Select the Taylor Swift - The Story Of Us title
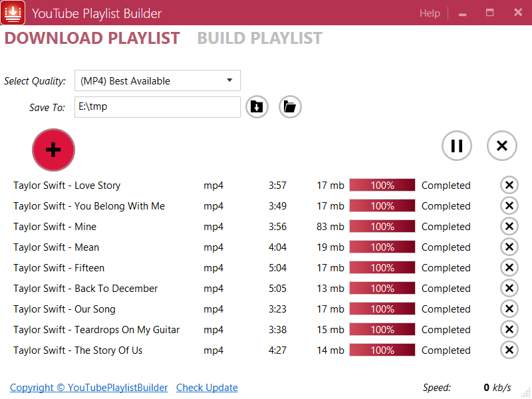532x399 pixels. click(78, 350)
